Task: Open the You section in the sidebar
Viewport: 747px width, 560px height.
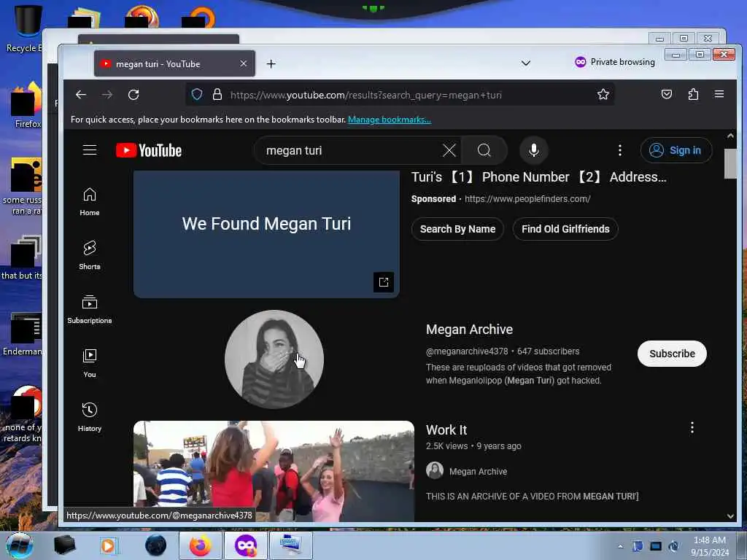Action: pyautogui.click(x=90, y=363)
